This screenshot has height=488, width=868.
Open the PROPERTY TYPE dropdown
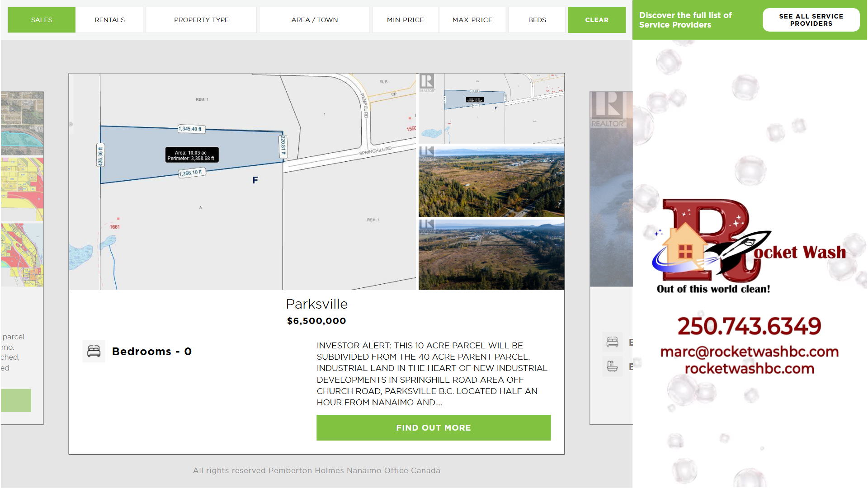pos(201,20)
